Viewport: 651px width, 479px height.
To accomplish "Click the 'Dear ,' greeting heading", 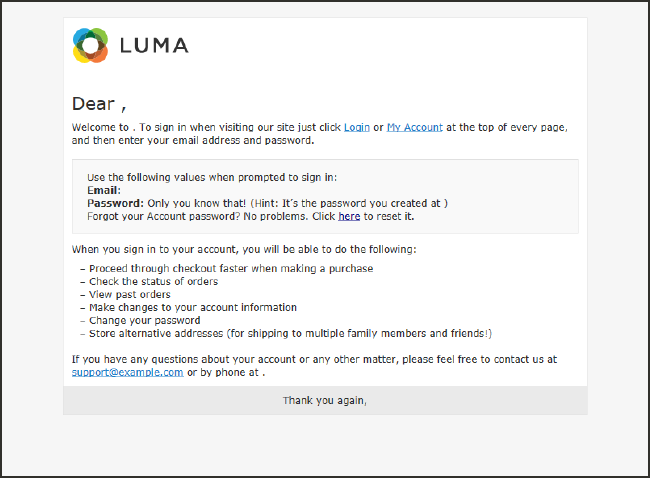I will [99, 103].
